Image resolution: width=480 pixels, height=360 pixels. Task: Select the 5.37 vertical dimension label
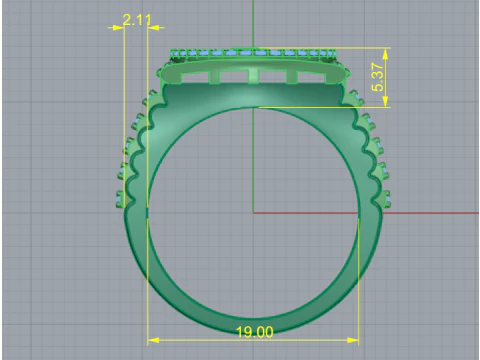pyautogui.click(x=378, y=77)
